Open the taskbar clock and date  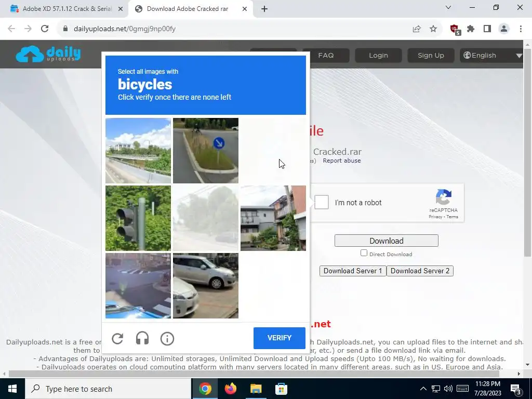click(x=488, y=389)
